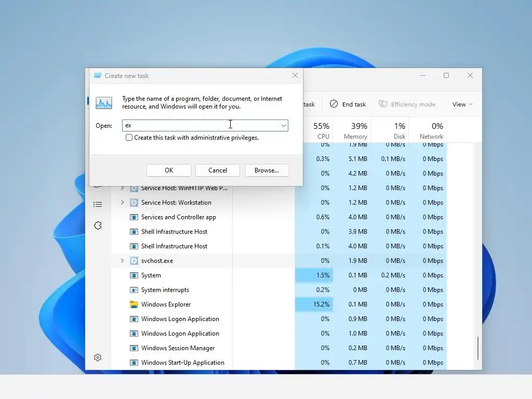Select the Services and Controller app row

tap(278, 217)
